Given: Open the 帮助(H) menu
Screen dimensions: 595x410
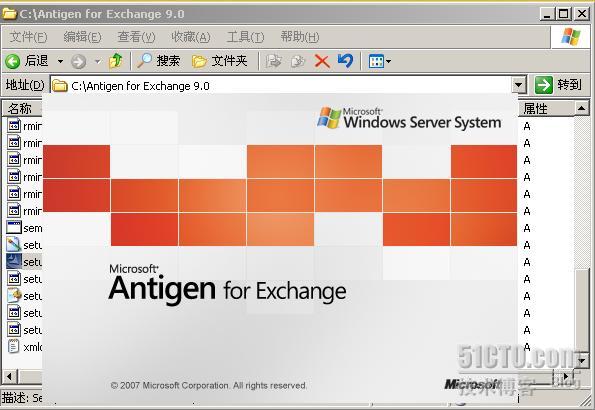Looking at the screenshot, I should [x=300, y=37].
